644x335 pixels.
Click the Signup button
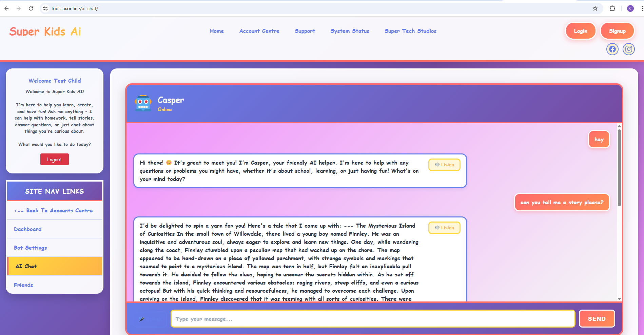[x=617, y=31]
